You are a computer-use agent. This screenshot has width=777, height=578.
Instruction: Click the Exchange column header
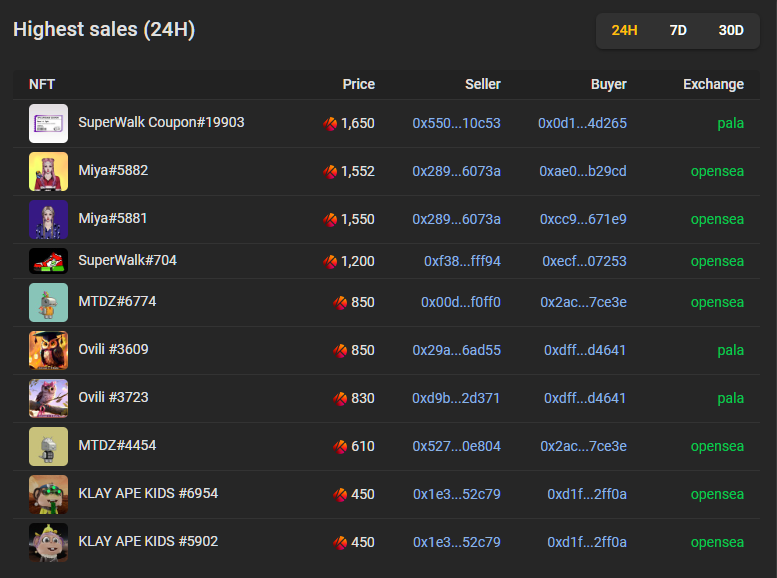point(714,84)
